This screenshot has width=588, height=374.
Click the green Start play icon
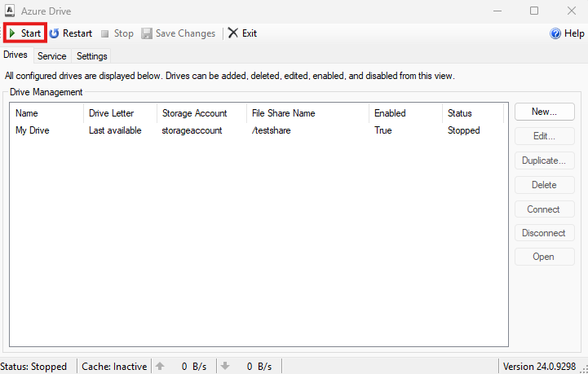pyautogui.click(x=12, y=33)
